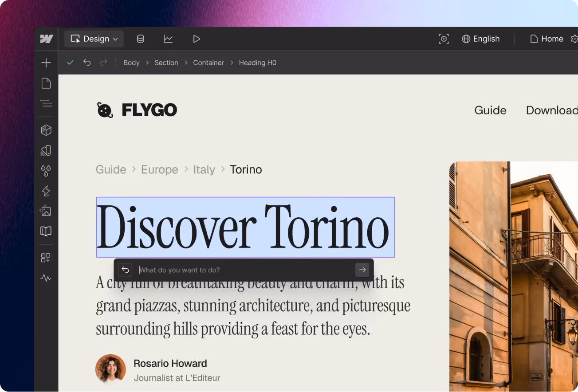
Task: Open Add Elements plus icon
Action: [x=46, y=63]
